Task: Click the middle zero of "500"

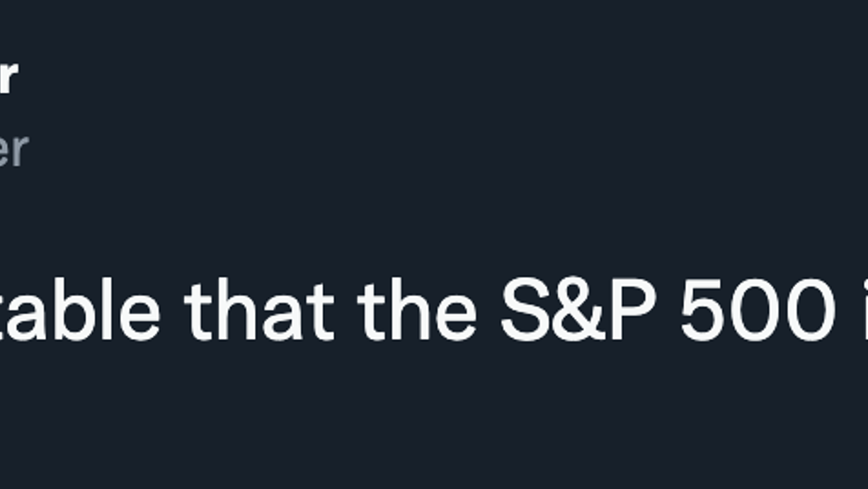Action: click(756, 312)
